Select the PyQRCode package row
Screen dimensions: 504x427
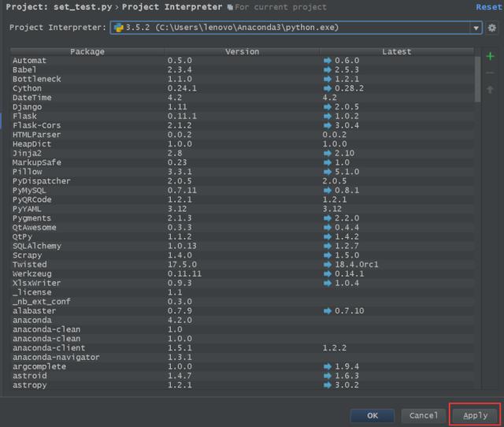243,199
